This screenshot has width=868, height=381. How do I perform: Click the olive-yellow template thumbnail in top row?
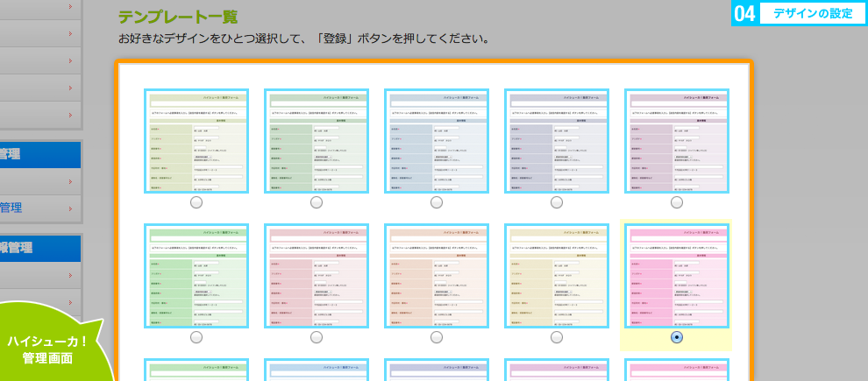[x=196, y=141]
